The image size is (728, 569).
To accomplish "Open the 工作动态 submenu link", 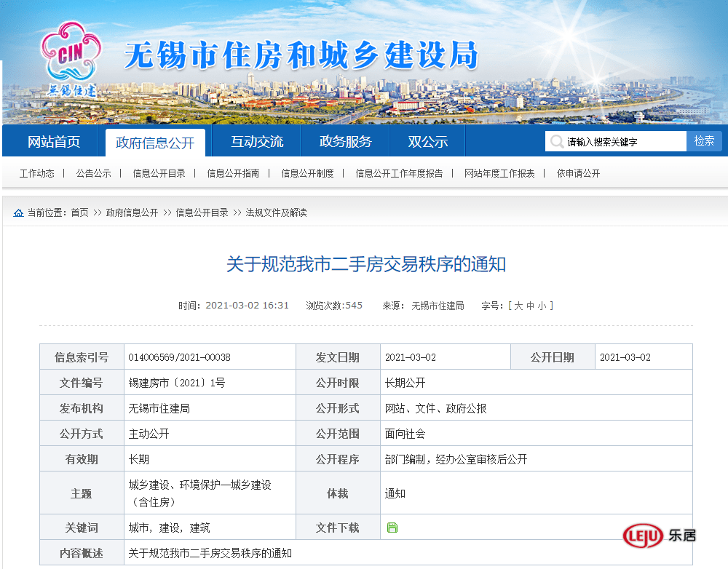I will 36,173.
